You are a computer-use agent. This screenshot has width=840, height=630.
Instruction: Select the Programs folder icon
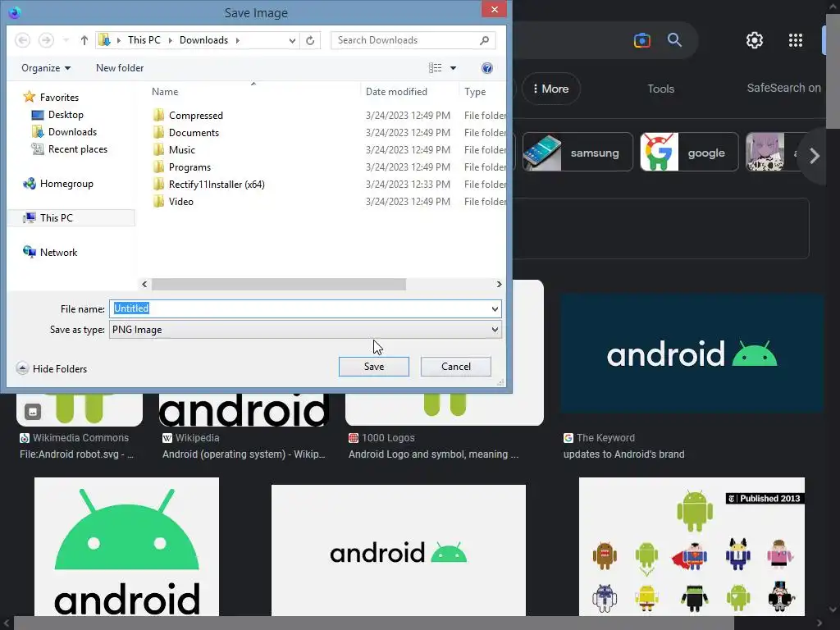pos(158,167)
